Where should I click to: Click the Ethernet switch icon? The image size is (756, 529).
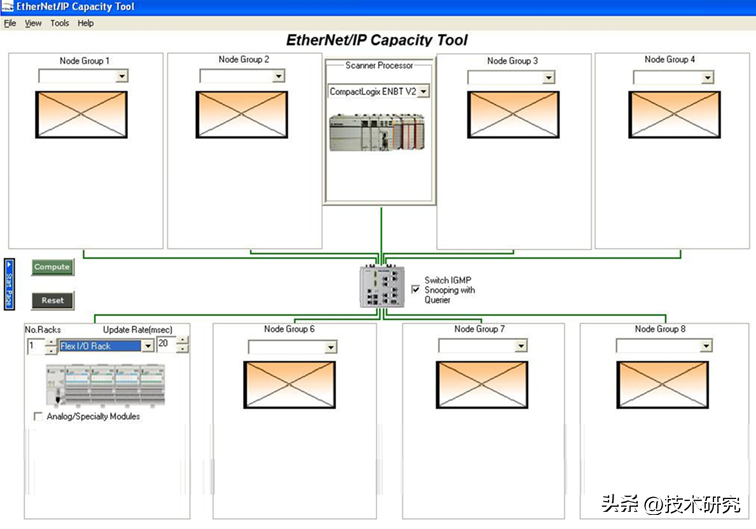(380, 287)
